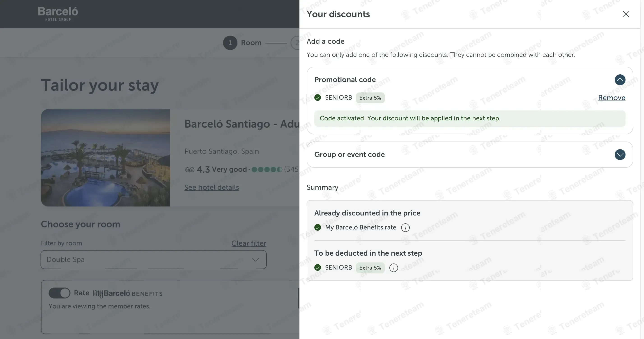This screenshot has height=339, width=644.
Task: Click the green check beside SENIORB promo code
Action: (317, 98)
